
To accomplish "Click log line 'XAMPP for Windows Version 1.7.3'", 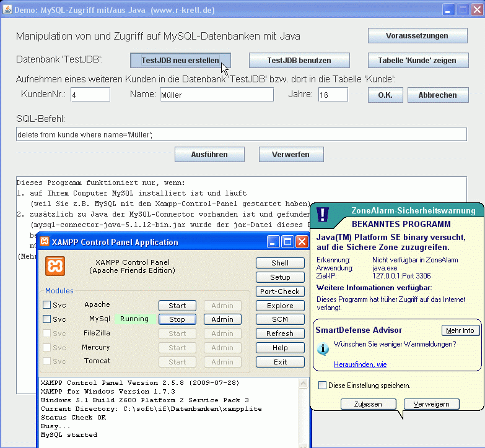I will pos(108,392).
